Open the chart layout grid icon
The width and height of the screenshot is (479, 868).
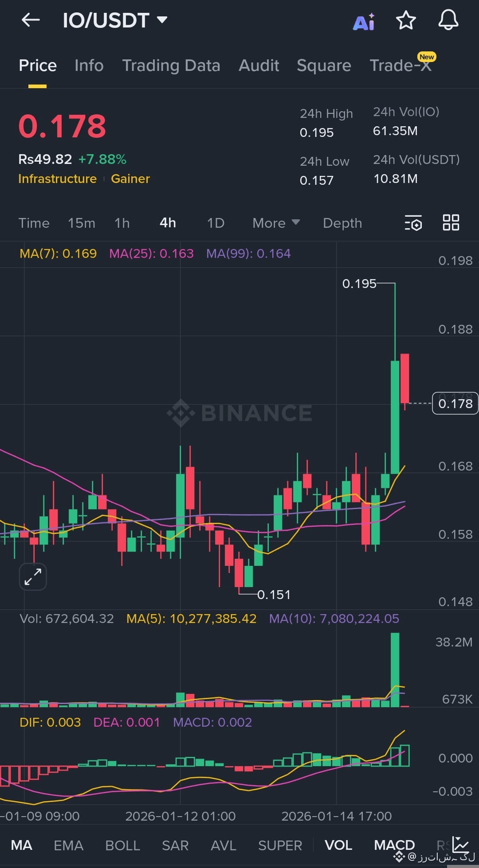(451, 222)
